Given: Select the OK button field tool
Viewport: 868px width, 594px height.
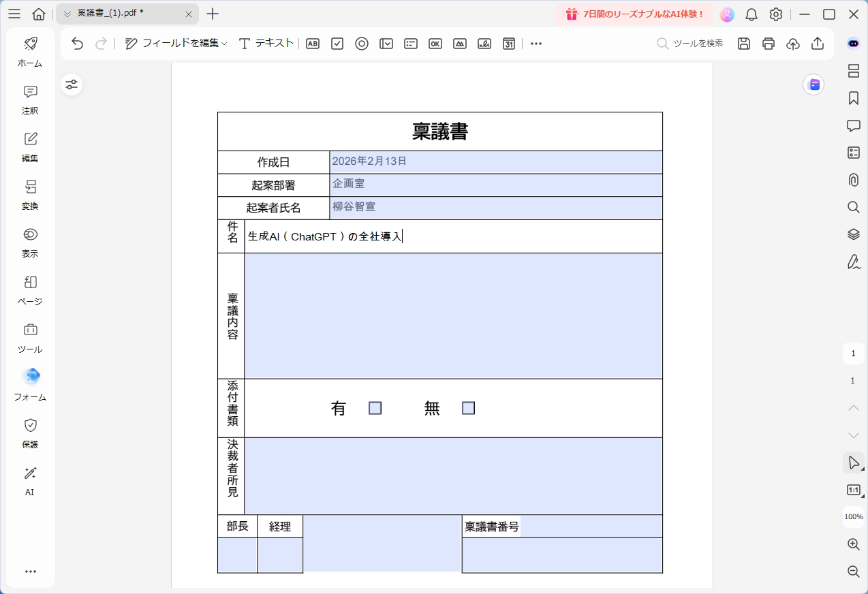Looking at the screenshot, I should [435, 43].
